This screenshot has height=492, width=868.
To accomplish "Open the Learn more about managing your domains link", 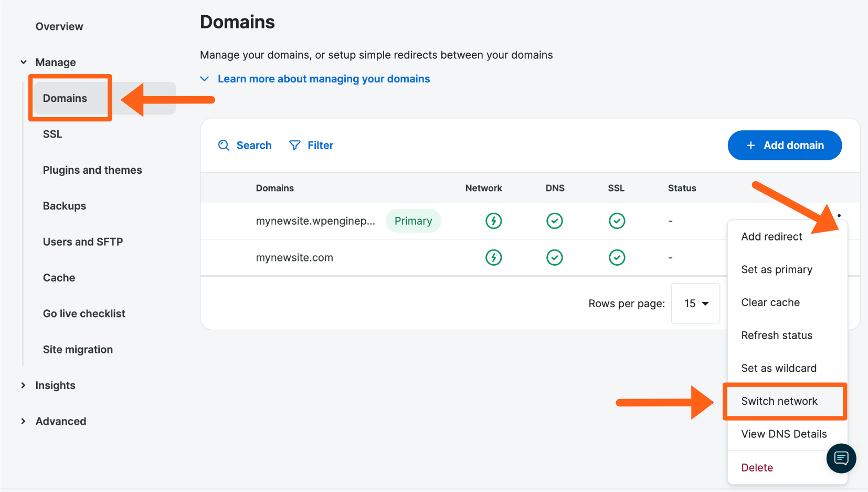I will click(x=323, y=78).
